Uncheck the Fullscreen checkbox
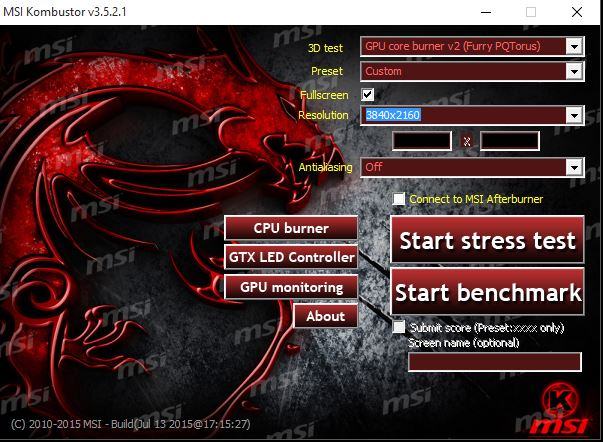Screen dimensions: 603x442 [368, 94]
